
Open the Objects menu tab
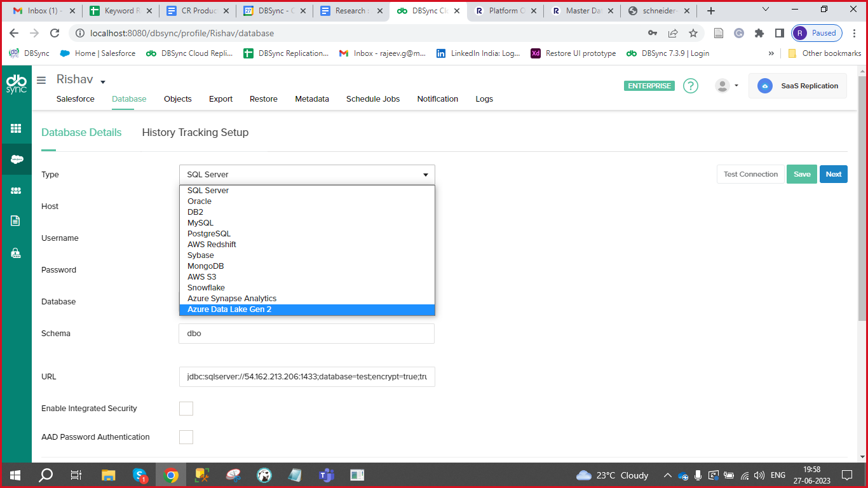point(178,99)
